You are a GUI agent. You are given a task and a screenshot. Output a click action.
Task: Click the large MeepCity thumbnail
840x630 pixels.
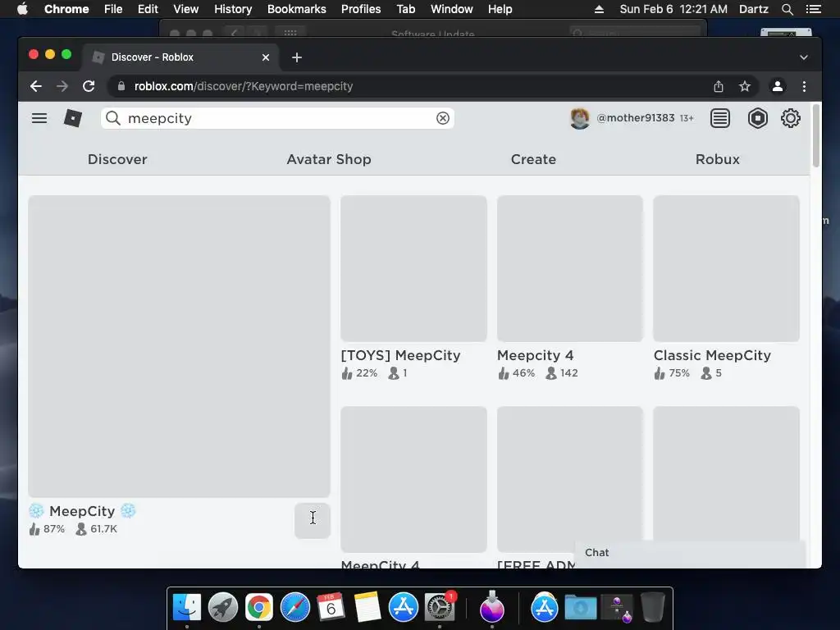coord(179,346)
